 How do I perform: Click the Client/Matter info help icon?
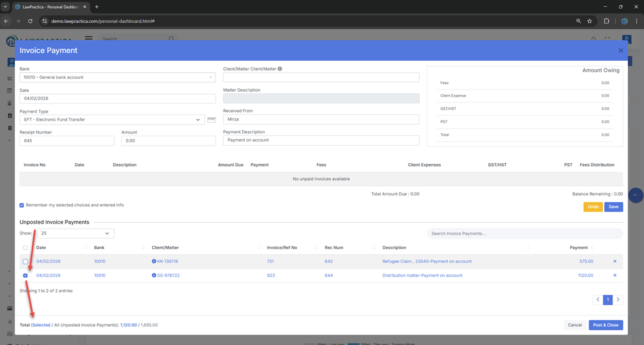(280, 69)
